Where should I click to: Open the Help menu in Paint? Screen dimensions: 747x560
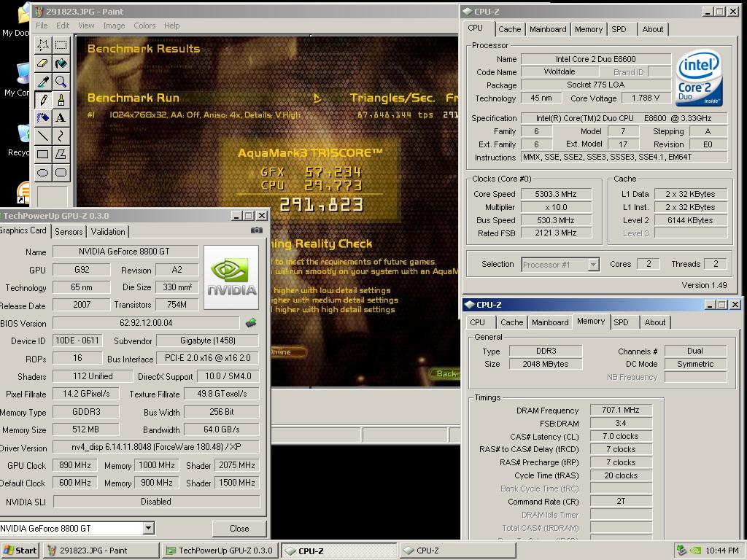pyautogui.click(x=172, y=26)
